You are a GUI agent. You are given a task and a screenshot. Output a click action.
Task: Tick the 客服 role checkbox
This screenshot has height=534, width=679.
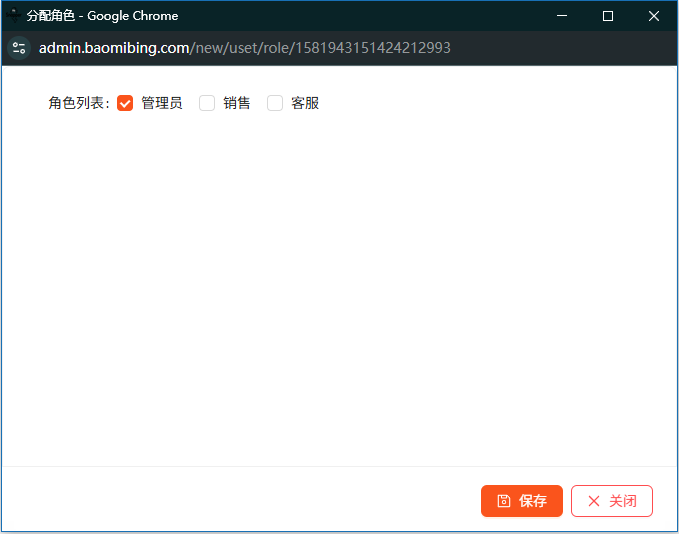pyautogui.click(x=275, y=103)
